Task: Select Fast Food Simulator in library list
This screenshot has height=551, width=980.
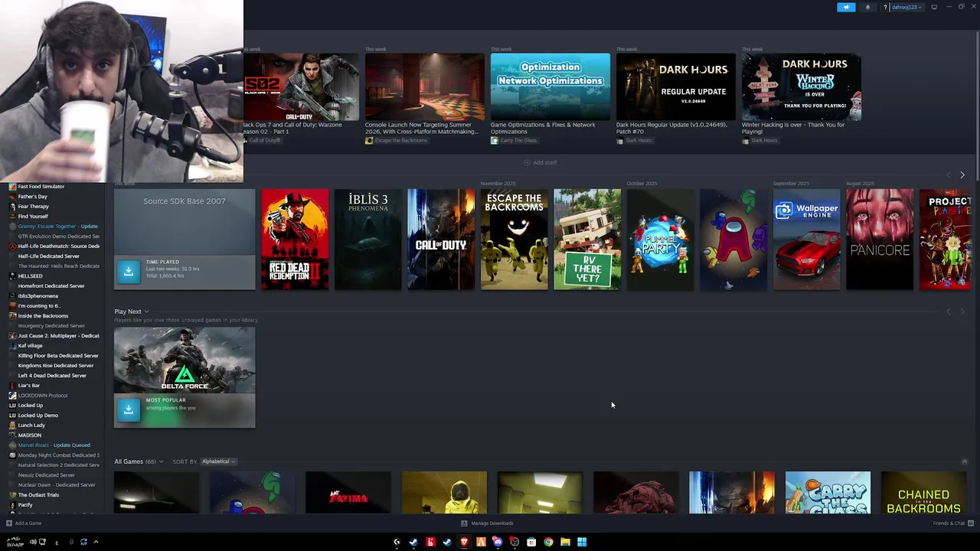Action: (x=41, y=187)
